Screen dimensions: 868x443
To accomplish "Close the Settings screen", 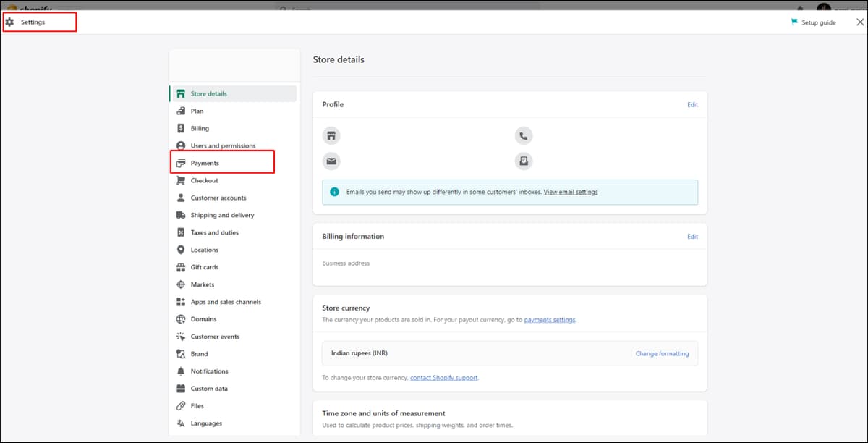I will pyautogui.click(x=860, y=22).
